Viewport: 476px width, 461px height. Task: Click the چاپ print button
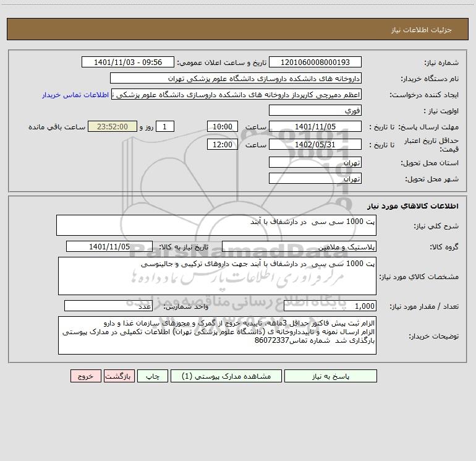153,376
